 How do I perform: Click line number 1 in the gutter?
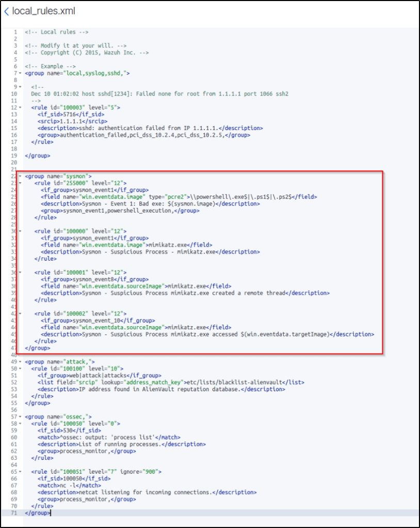click(16, 32)
